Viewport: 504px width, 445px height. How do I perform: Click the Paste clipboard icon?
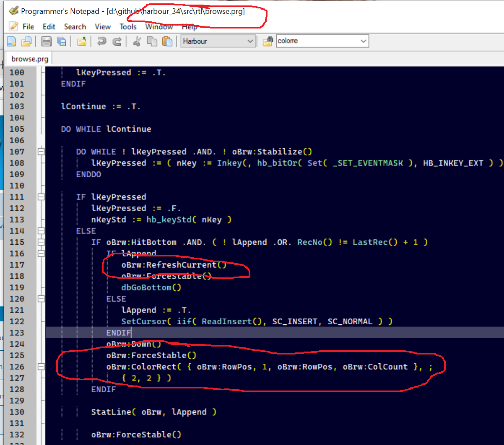point(167,41)
